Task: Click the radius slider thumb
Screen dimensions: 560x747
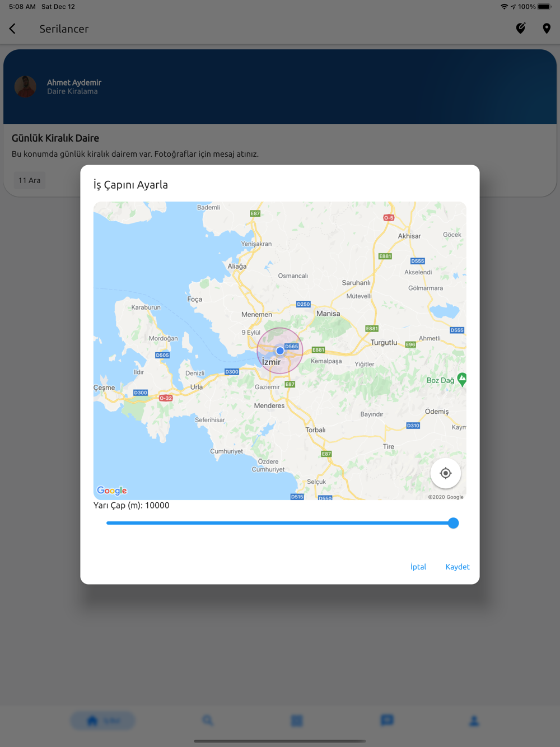Action: pos(454,523)
